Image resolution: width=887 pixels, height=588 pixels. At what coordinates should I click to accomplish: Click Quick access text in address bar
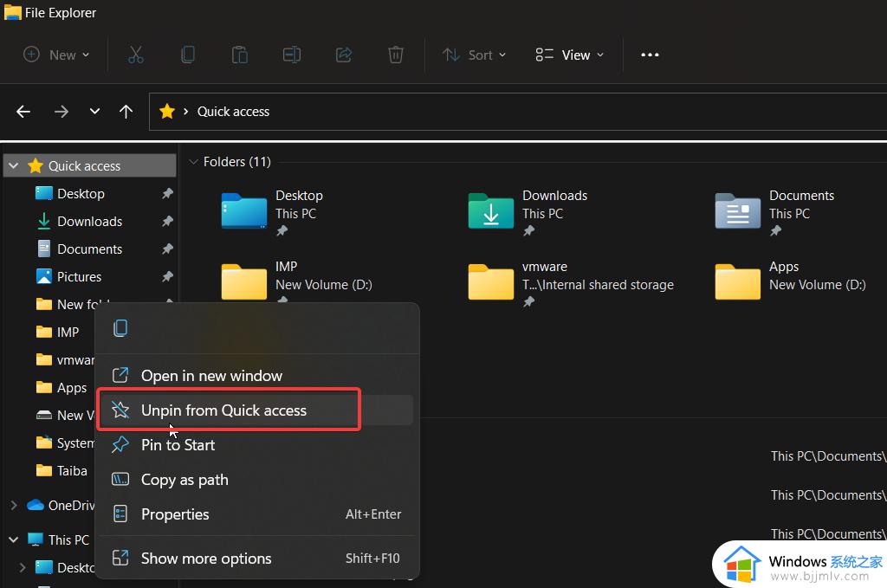coord(233,112)
